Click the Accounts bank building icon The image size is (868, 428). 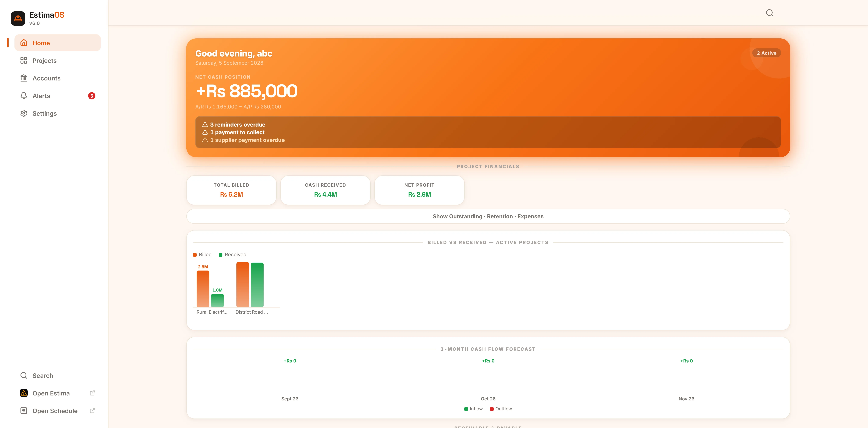pyautogui.click(x=24, y=78)
